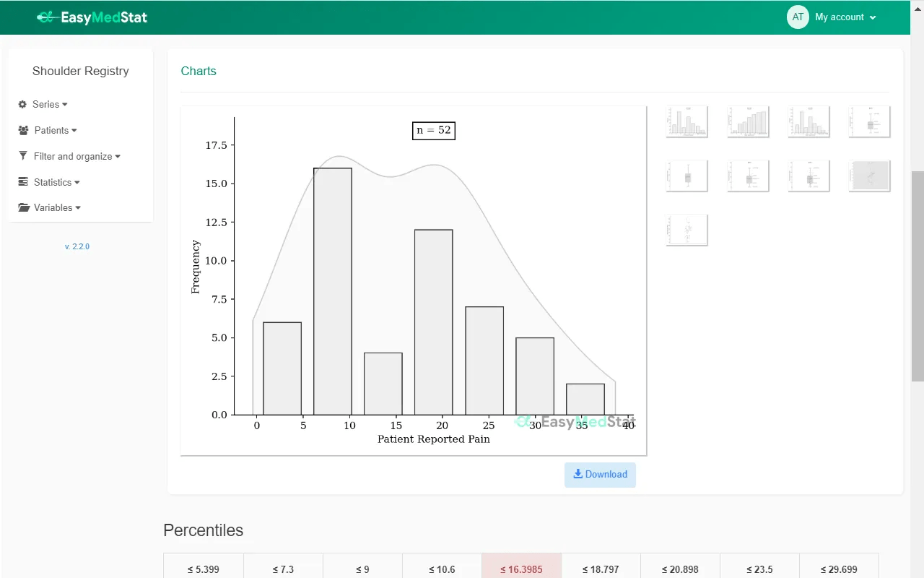Image resolution: width=924 pixels, height=578 pixels.
Task: Expand the Series dropdown chevron
Action: point(64,104)
